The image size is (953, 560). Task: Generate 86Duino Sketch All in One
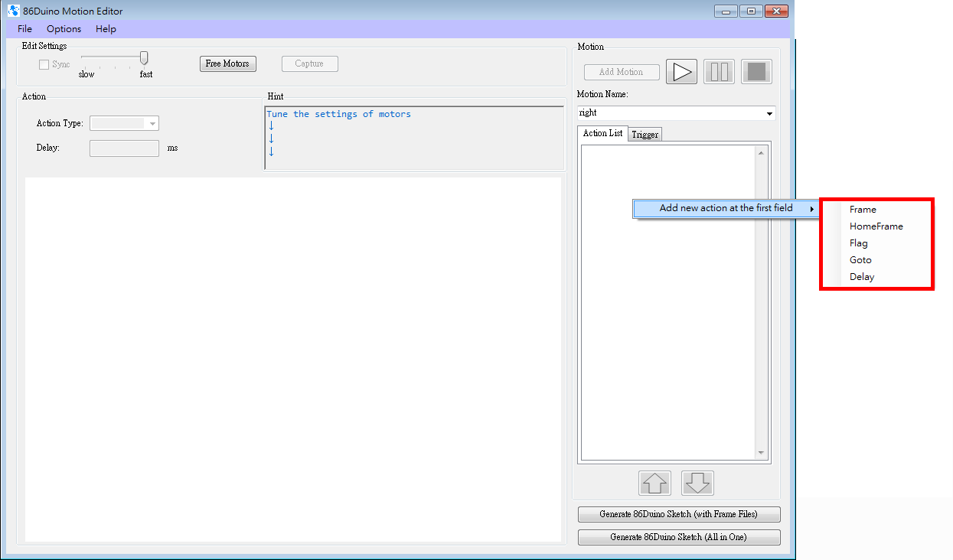click(x=679, y=537)
